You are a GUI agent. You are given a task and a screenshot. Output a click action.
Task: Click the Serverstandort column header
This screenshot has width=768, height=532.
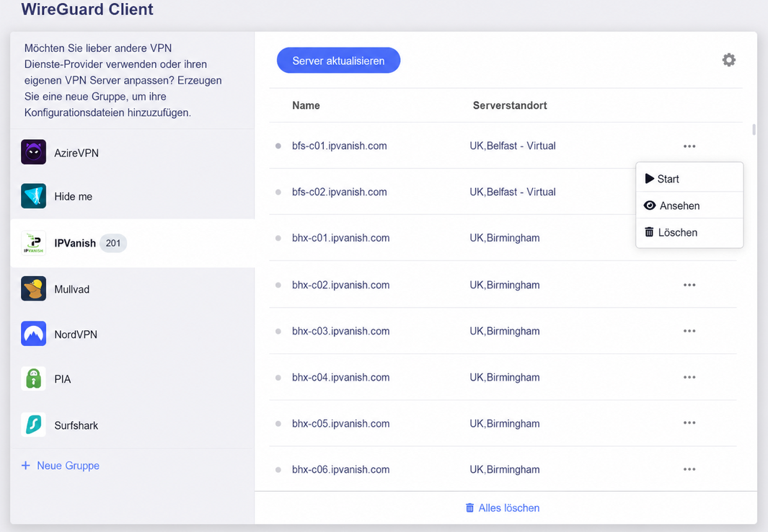(x=510, y=105)
